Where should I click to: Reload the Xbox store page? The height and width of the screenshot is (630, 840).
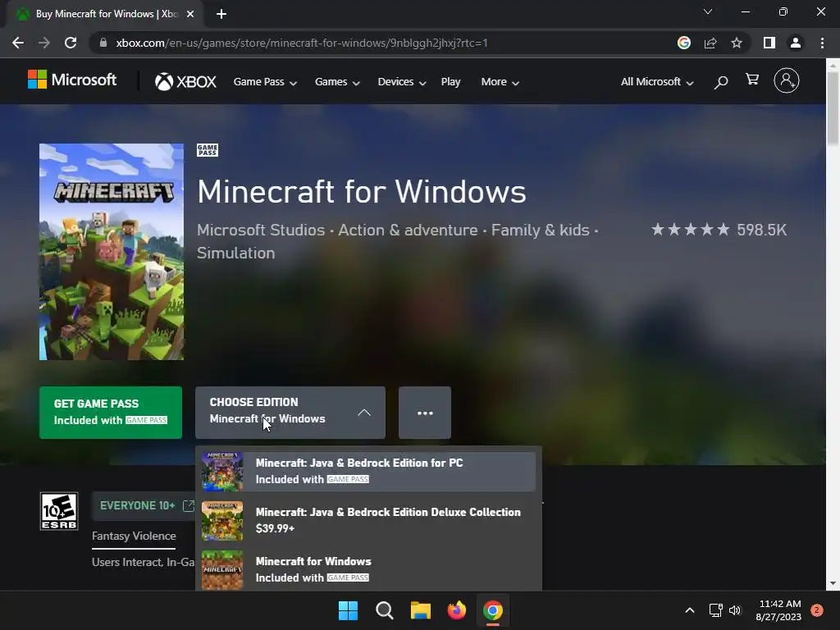pyautogui.click(x=71, y=43)
